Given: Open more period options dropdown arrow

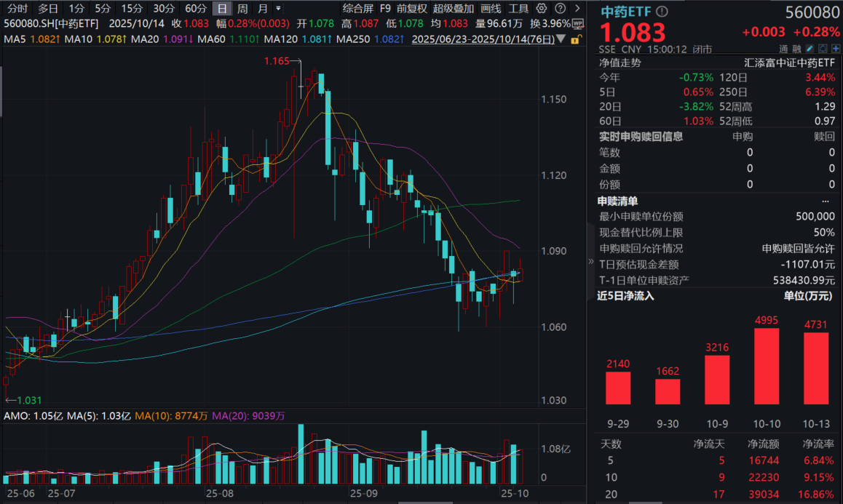Looking at the screenshot, I should click(x=278, y=9).
